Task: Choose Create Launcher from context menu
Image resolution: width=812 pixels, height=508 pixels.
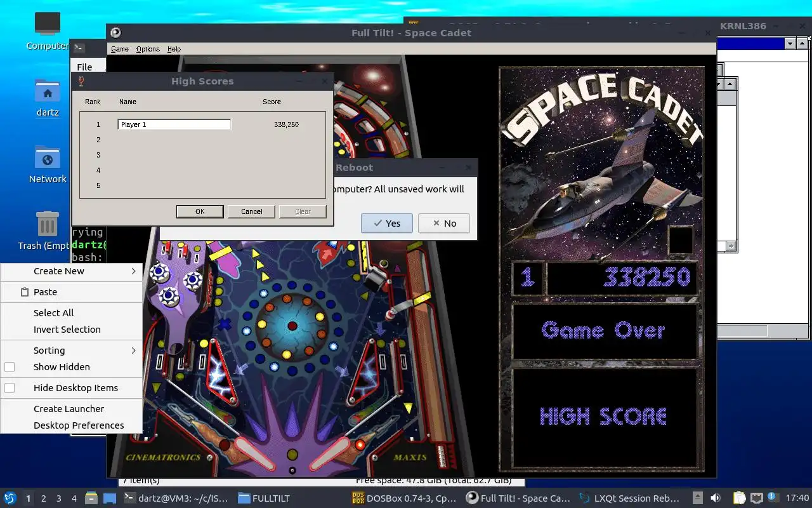Action: pos(69,409)
